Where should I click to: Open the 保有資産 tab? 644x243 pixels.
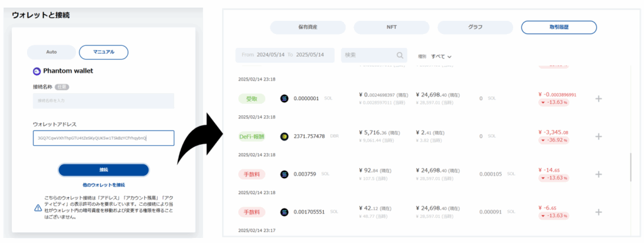308,28
